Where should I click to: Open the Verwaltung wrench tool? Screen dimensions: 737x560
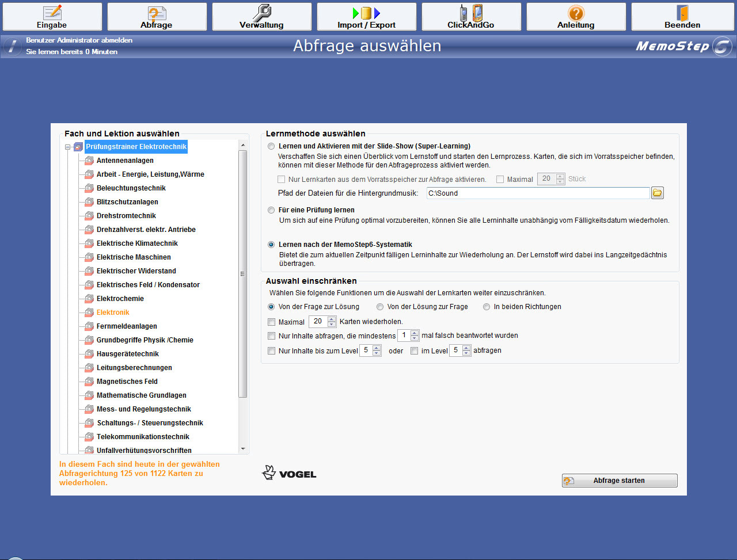261,17
